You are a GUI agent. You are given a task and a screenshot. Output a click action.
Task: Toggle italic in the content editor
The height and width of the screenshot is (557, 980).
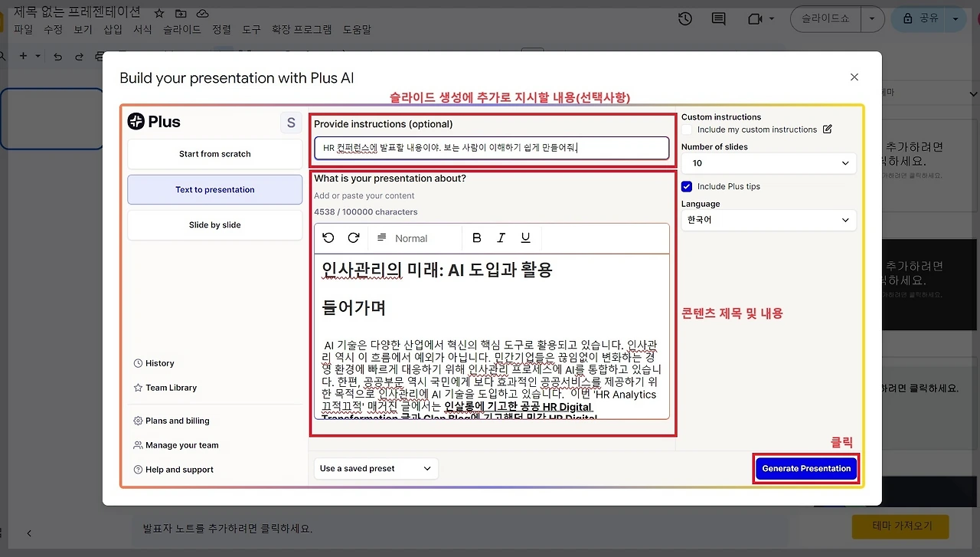[501, 238]
